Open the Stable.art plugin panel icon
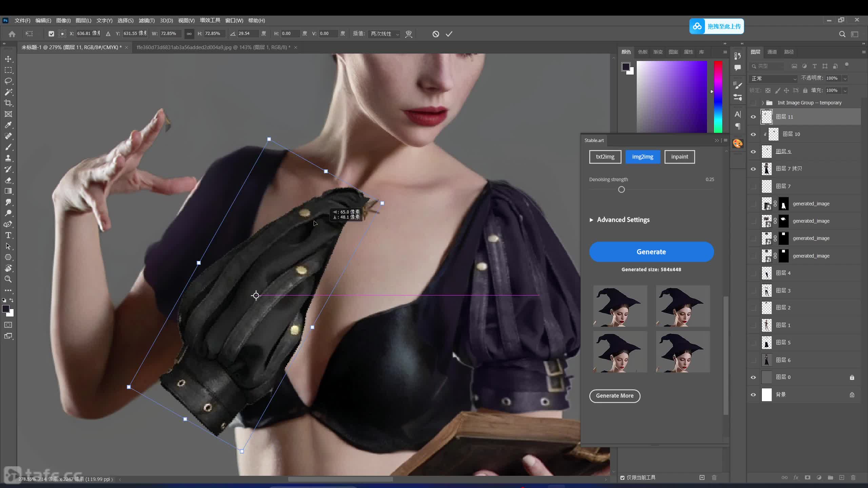This screenshot has width=868, height=488. coord(737,143)
